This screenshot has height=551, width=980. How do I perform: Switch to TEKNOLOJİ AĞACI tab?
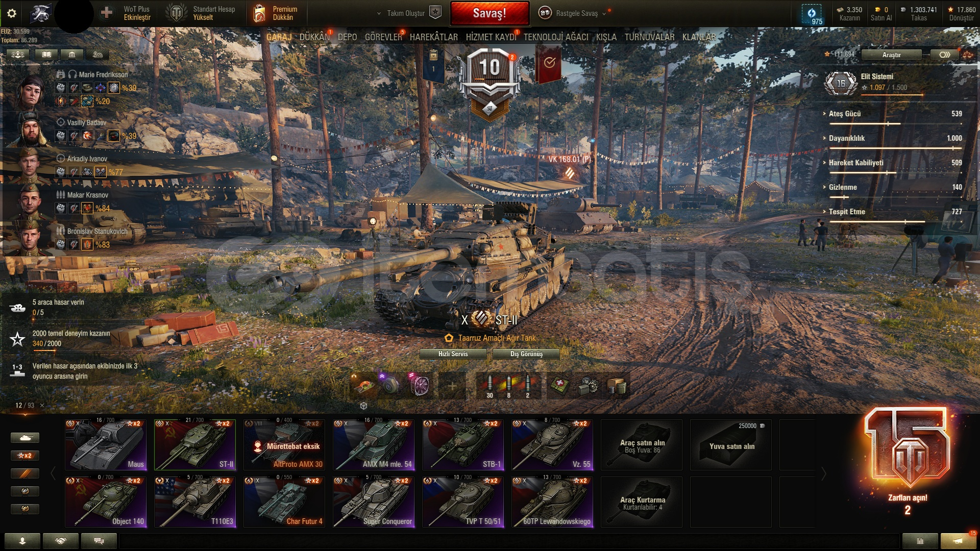click(x=556, y=37)
